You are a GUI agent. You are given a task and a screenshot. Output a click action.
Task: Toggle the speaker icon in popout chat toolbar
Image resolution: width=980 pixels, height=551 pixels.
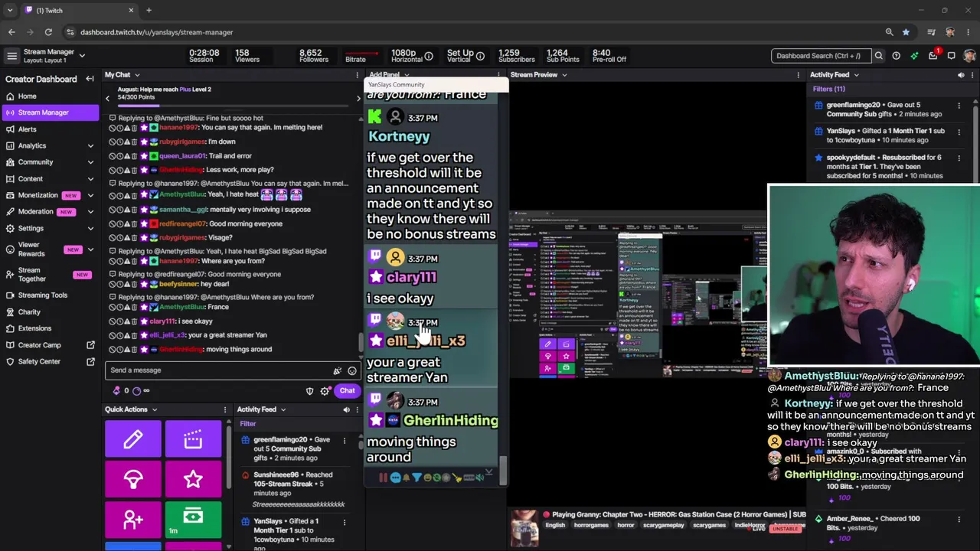point(480,478)
